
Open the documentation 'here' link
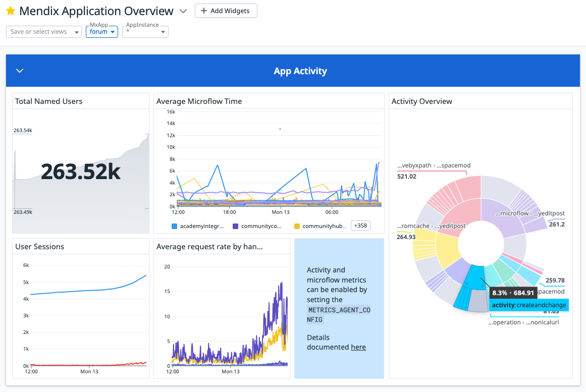point(358,347)
